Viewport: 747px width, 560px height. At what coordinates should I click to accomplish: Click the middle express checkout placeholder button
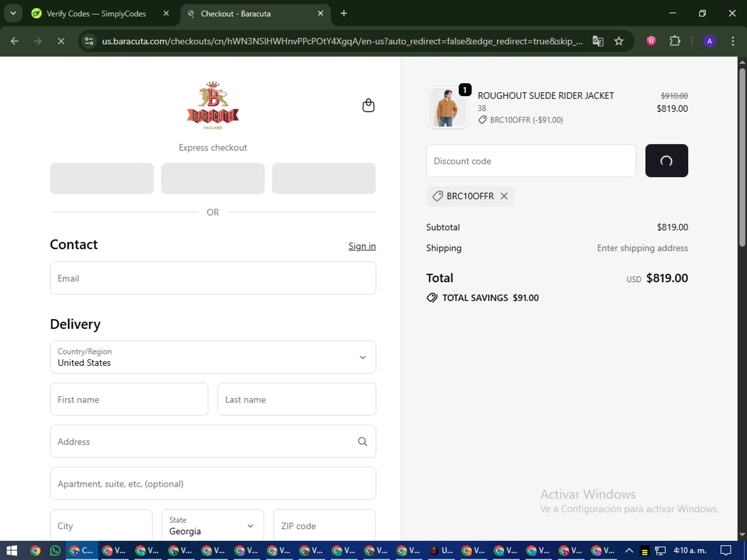pyautogui.click(x=213, y=178)
